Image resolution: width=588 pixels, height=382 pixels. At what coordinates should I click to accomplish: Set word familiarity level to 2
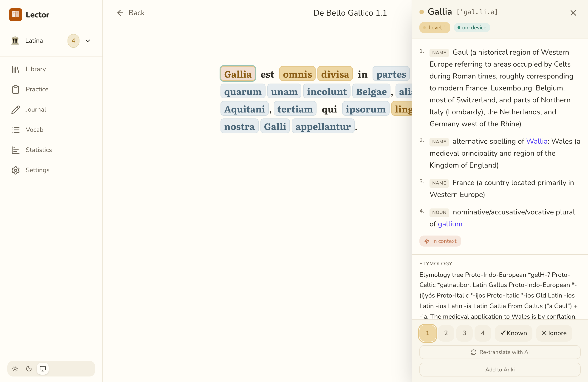tap(446, 333)
